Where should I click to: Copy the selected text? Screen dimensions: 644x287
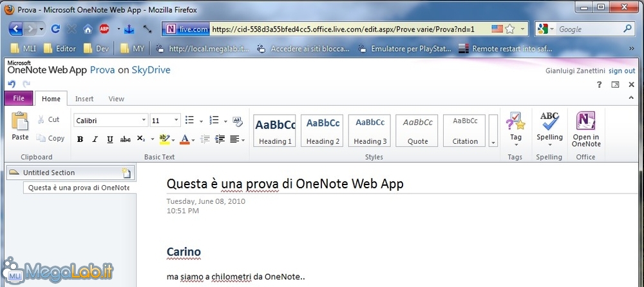(50, 138)
